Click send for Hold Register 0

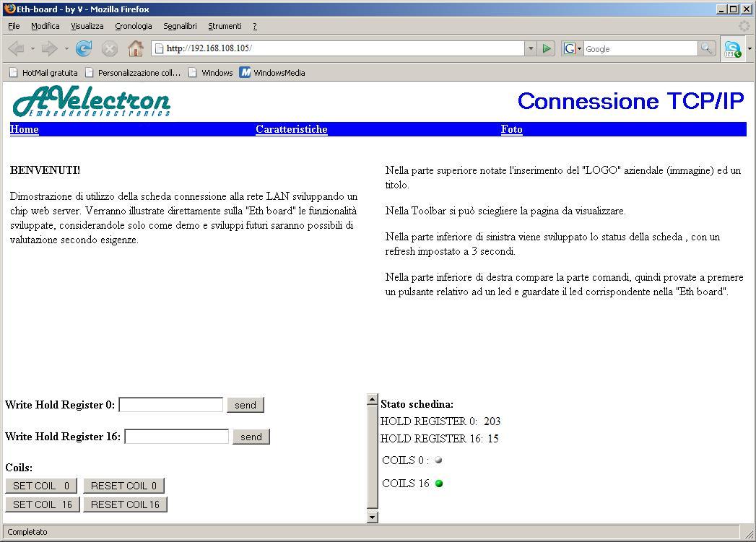coord(246,405)
